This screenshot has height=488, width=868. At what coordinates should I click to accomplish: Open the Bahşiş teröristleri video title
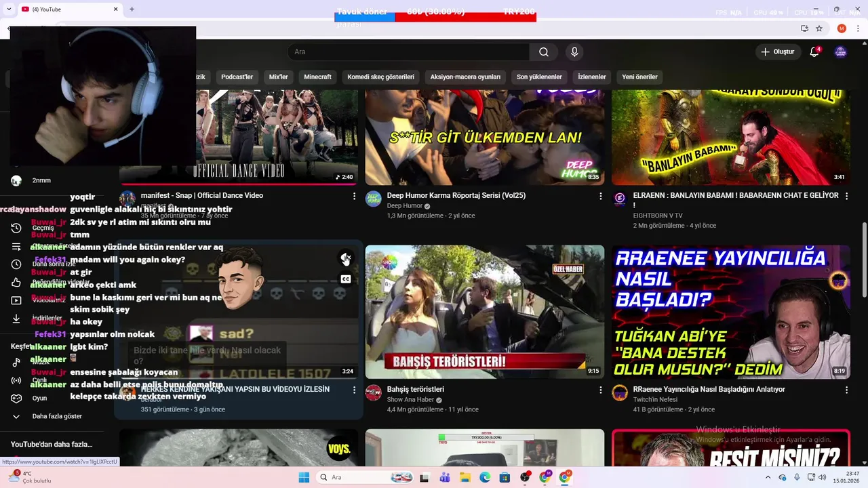416,389
